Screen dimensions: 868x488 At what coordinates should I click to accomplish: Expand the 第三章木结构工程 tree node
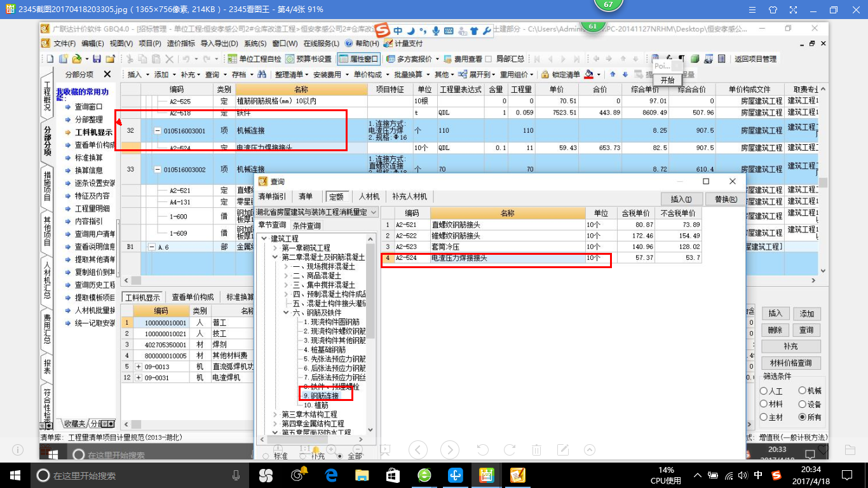tap(275, 414)
